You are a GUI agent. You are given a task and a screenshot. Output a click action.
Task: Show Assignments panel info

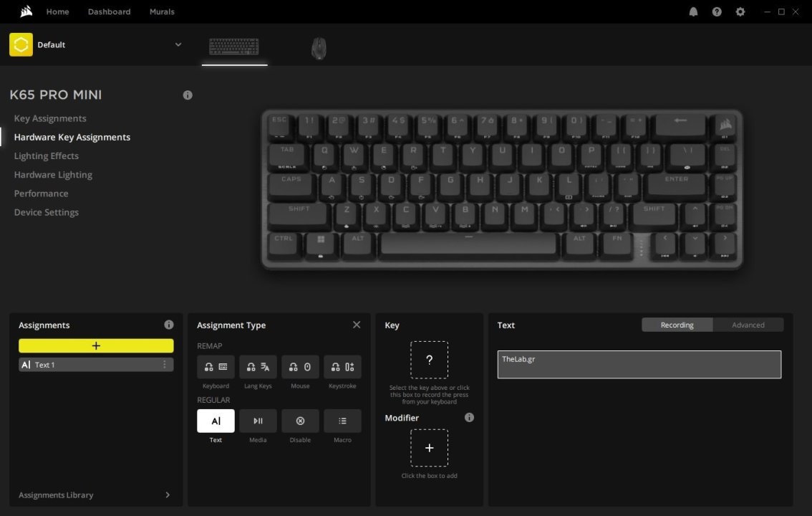(169, 325)
